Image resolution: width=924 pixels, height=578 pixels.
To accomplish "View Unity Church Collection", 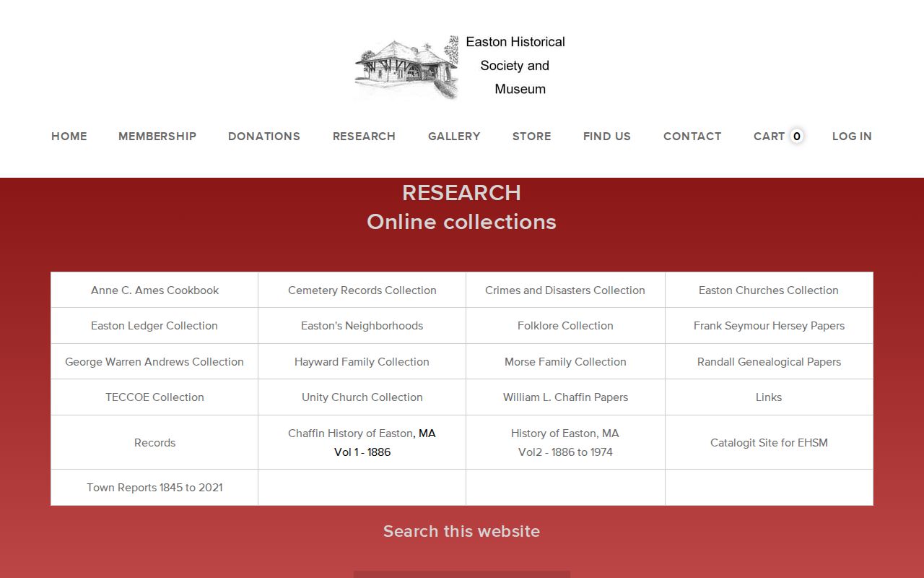I will pyautogui.click(x=362, y=397).
